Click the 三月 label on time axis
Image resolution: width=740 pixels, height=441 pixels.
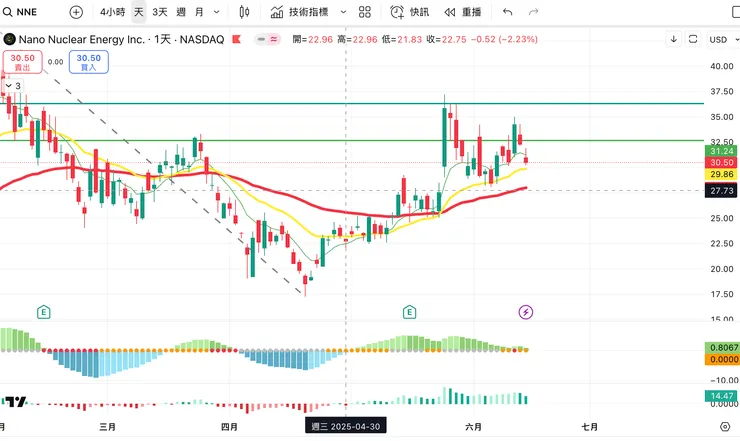click(x=108, y=427)
